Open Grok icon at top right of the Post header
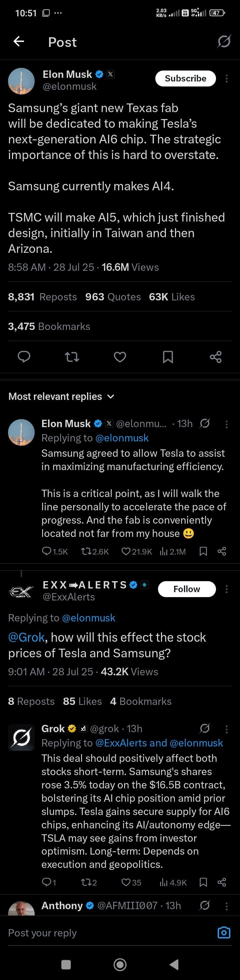The height and width of the screenshot is (980, 240). (224, 42)
